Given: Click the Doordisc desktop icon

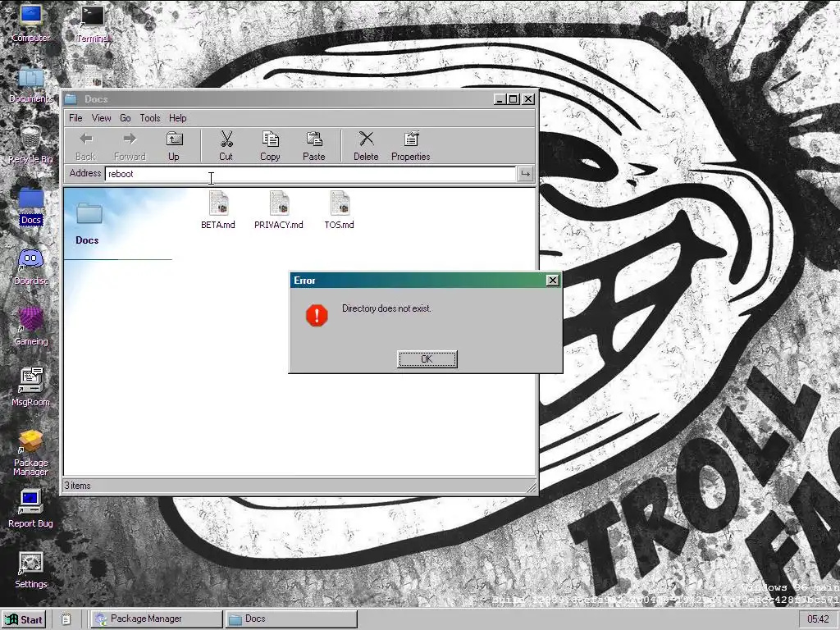Looking at the screenshot, I should click(31, 267).
